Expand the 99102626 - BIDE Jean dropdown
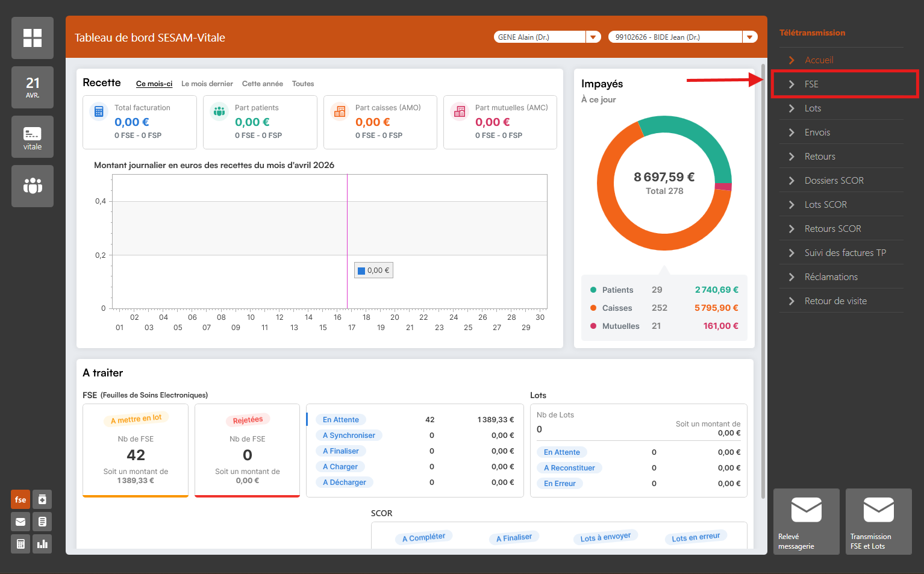 click(x=750, y=37)
